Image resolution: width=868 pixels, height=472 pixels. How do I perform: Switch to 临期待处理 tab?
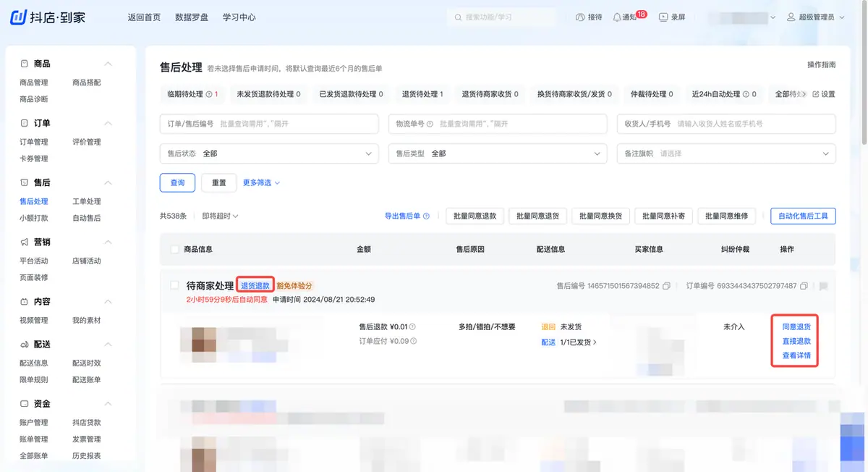pyautogui.click(x=192, y=94)
